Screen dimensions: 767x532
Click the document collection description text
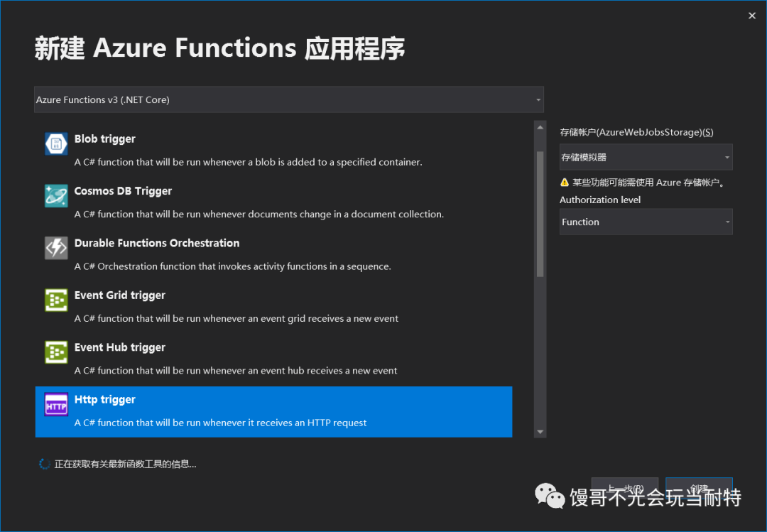click(x=259, y=215)
